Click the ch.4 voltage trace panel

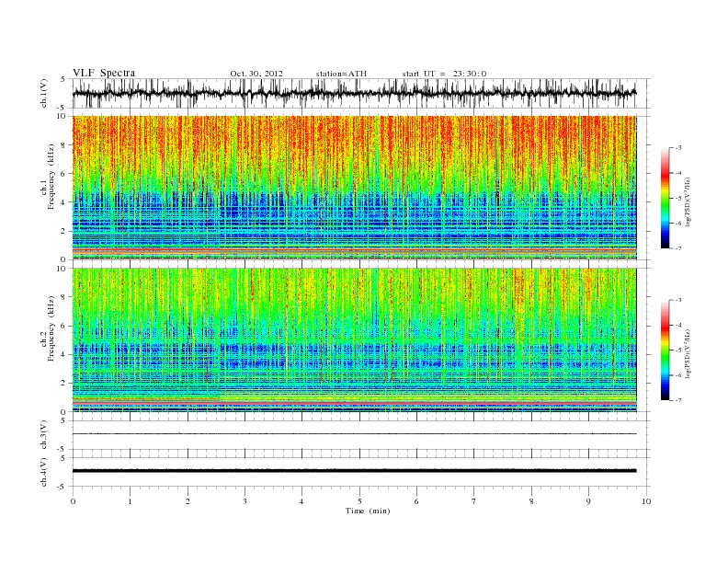point(361,472)
